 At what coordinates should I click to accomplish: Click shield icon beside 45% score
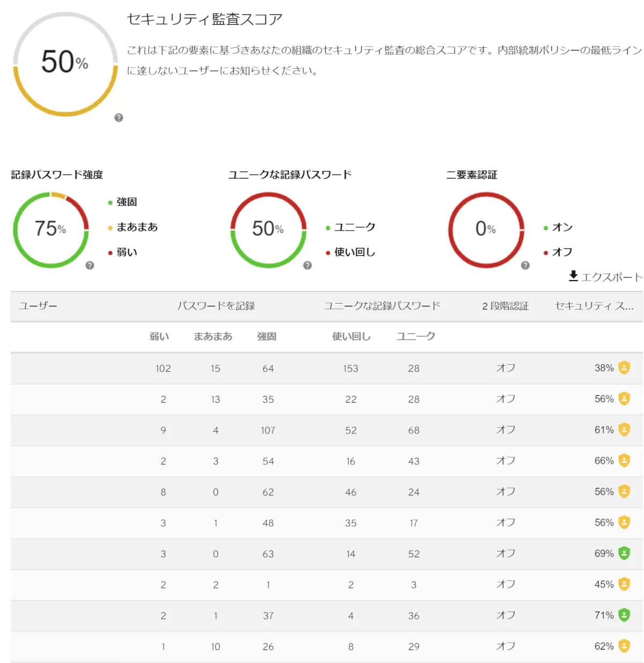[x=624, y=584]
